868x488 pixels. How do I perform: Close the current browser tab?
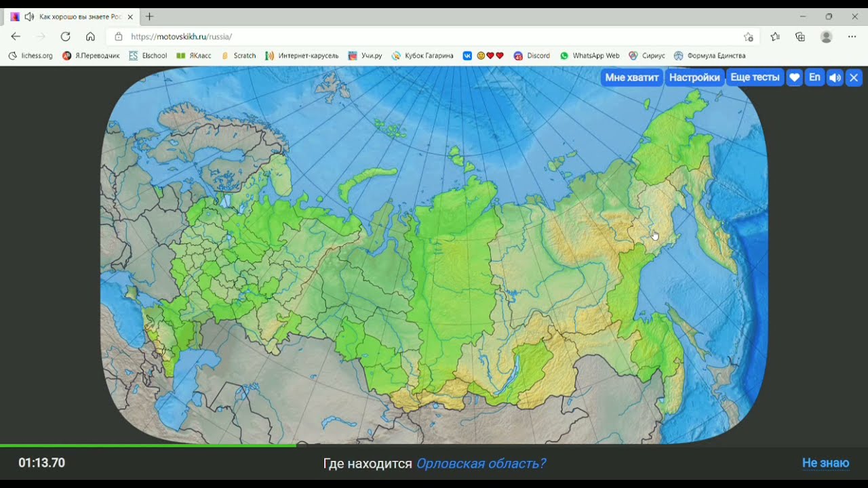click(130, 17)
